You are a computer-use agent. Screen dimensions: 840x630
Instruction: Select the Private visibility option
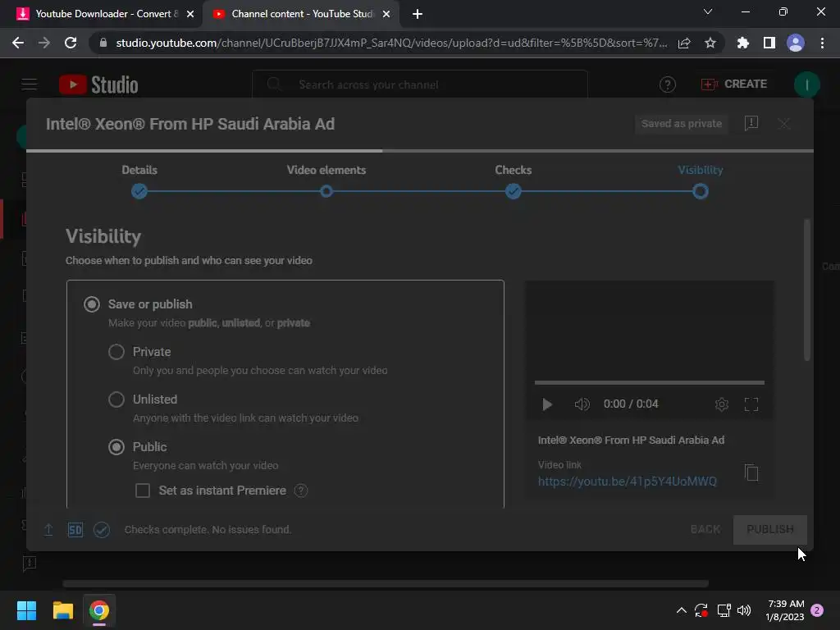[x=116, y=352]
